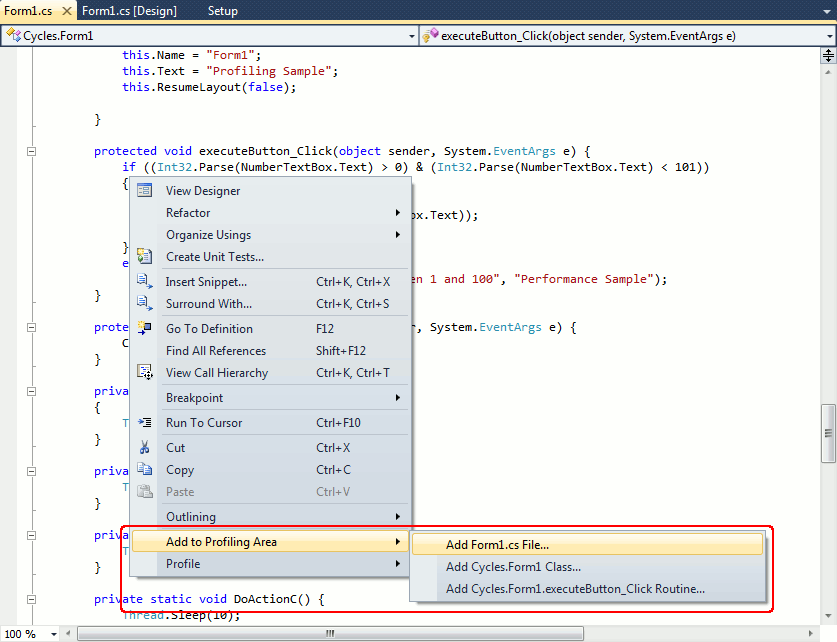This screenshot has height=642, width=837.
Task: Click the vertical scrollbar up arrow
Action: [828, 72]
